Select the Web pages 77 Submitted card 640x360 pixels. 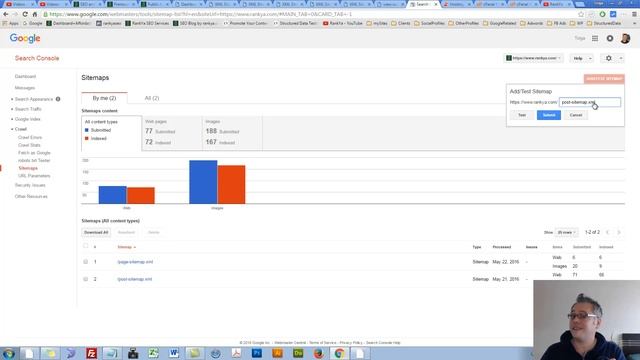172,133
